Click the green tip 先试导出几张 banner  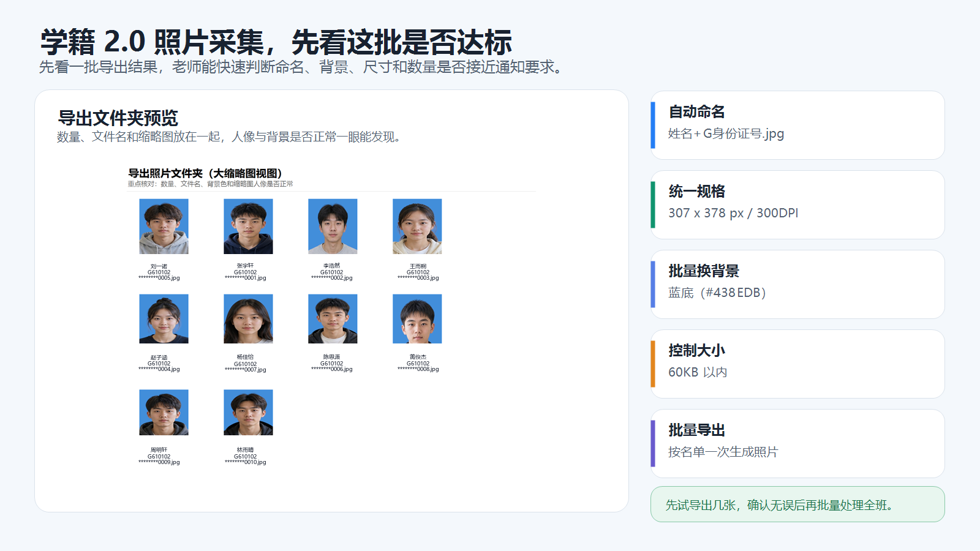[x=797, y=504]
